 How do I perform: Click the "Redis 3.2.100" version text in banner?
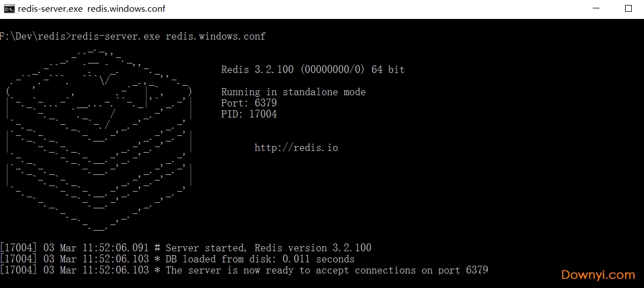point(258,70)
